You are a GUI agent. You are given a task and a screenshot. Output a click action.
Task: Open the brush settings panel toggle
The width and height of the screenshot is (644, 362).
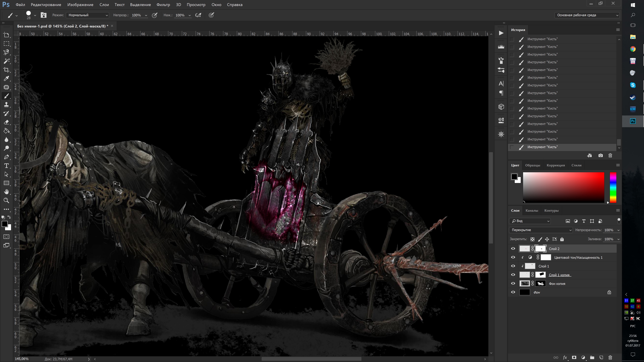43,15
